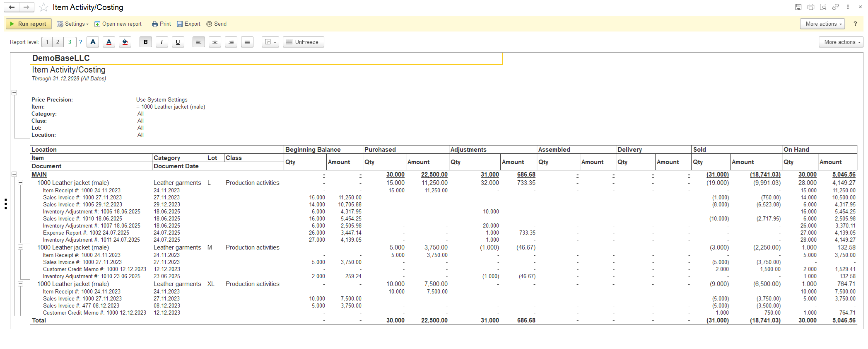
Task: Click the Print icon in the yellow toolbar
Action: click(x=161, y=24)
